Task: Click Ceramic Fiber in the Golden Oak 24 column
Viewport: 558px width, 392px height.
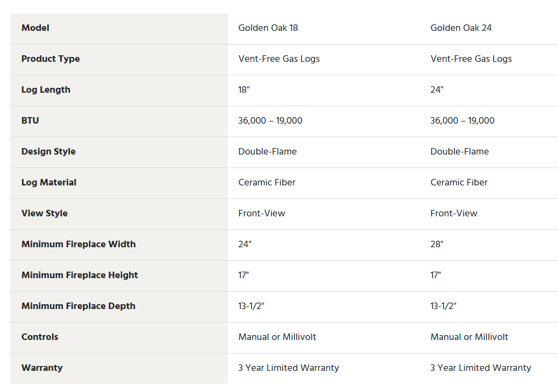Action: pyautogui.click(x=459, y=183)
